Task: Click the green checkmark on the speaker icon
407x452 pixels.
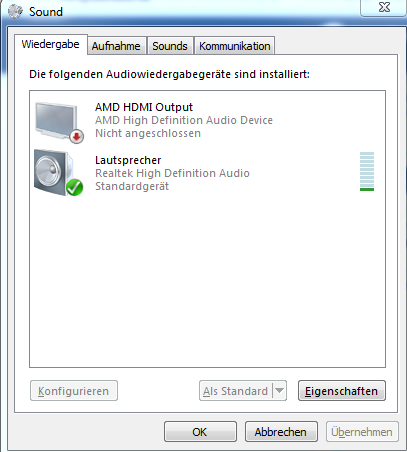Action: (74, 187)
